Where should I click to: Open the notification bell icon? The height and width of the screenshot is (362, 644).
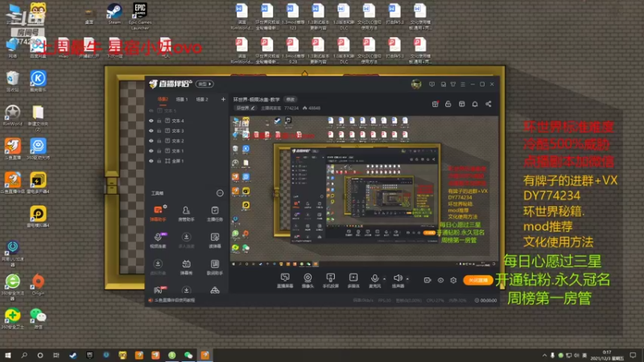coord(475,105)
